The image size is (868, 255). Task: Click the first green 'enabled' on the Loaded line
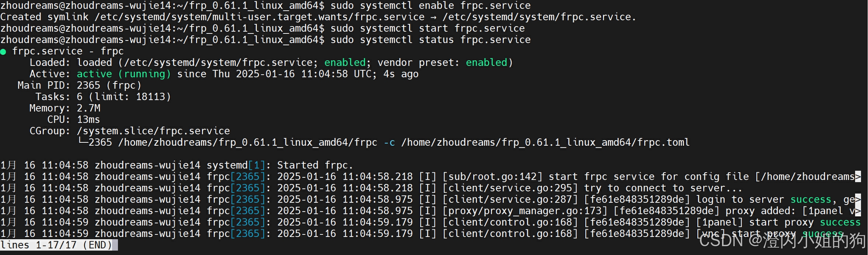coord(345,63)
